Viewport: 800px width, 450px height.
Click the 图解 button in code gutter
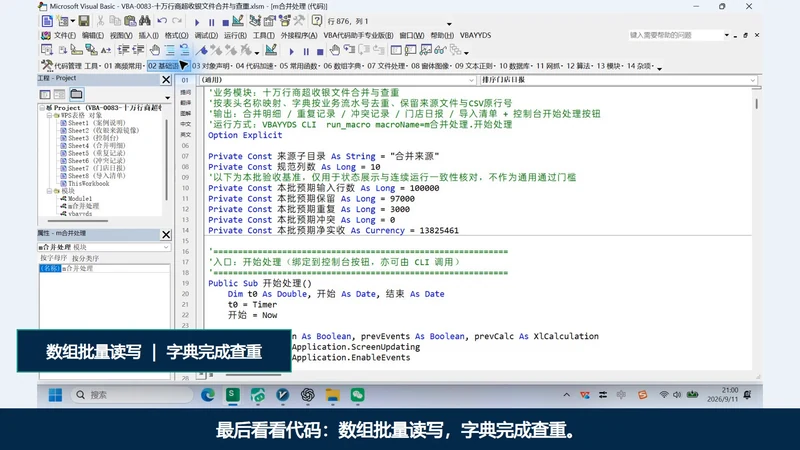185,113
